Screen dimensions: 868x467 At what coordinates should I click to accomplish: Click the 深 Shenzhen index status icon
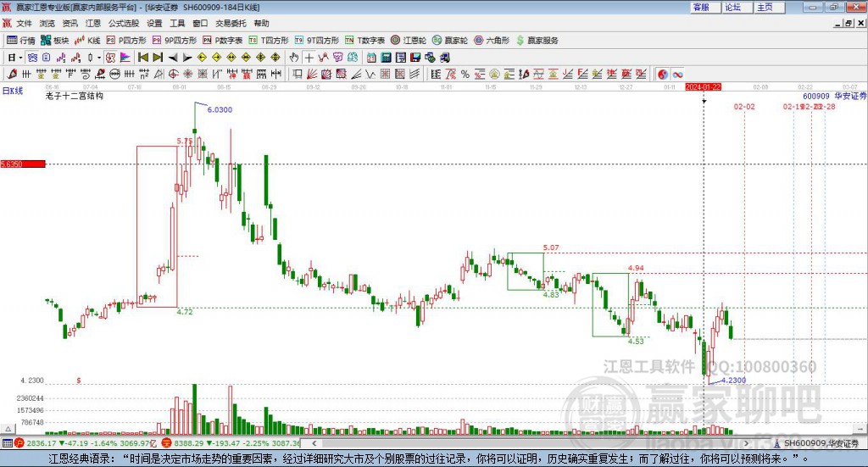166,443
